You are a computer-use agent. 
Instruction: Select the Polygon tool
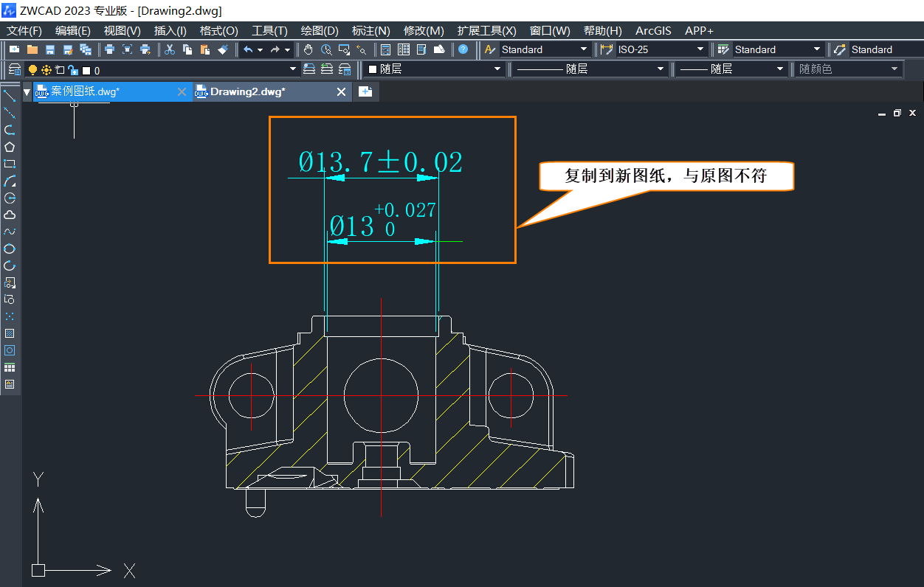[x=10, y=147]
